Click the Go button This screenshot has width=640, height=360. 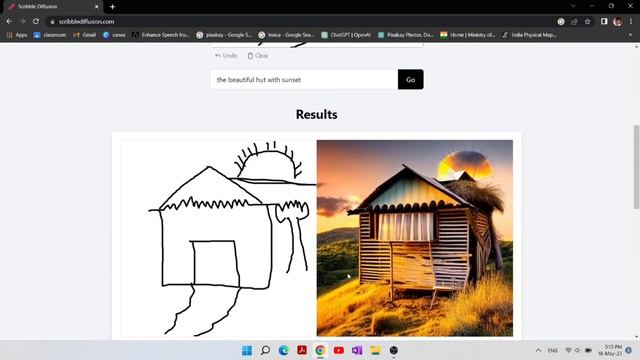(x=411, y=80)
